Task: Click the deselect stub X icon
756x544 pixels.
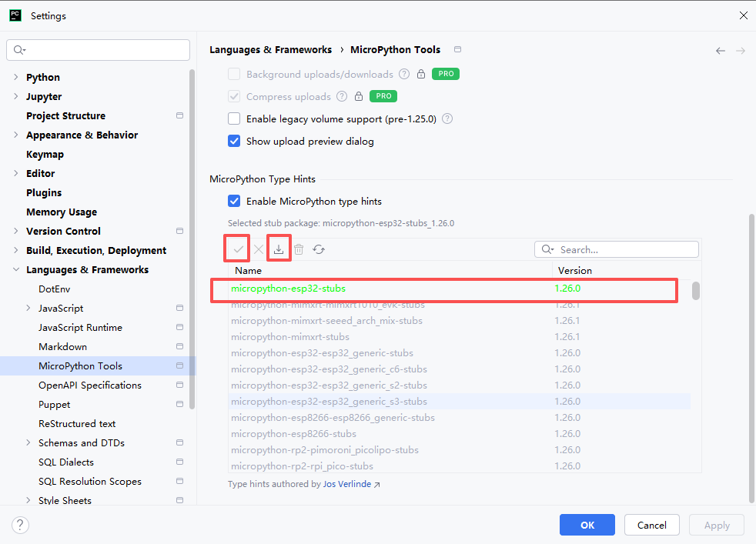Action: [x=259, y=249]
